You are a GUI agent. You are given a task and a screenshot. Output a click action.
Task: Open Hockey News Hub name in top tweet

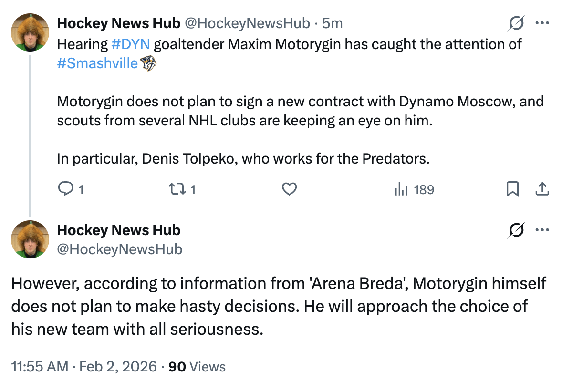point(118,23)
